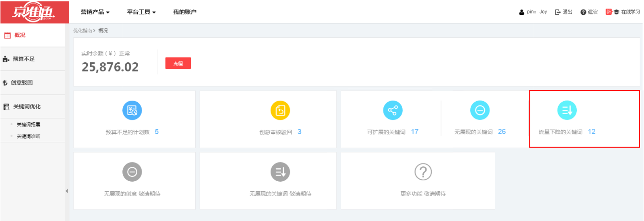Click the blue budget-insufficient plans icon
This screenshot has width=644, height=221.
click(132, 110)
